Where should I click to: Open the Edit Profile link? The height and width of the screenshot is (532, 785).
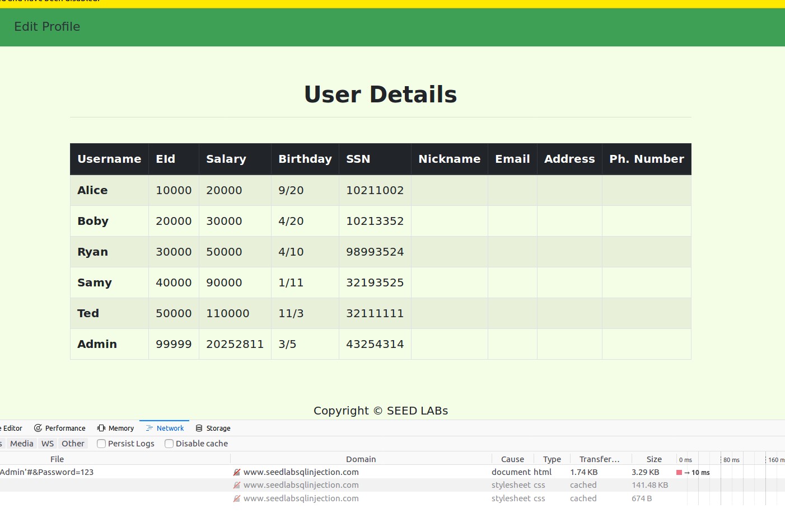coord(47,27)
